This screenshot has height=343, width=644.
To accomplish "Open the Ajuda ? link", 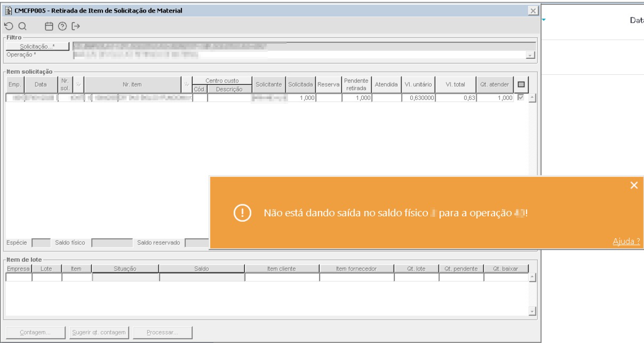I will 627,241.
